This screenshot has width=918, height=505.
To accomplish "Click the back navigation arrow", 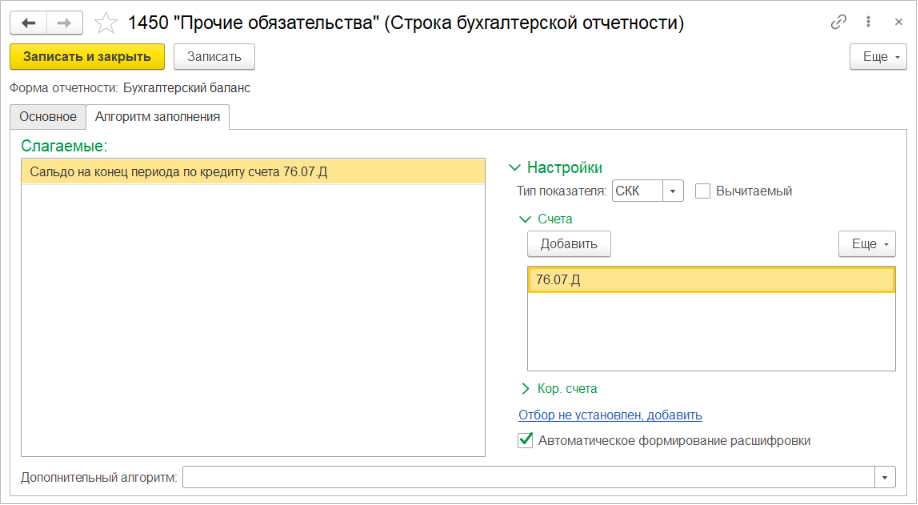I will pos(28,23).
